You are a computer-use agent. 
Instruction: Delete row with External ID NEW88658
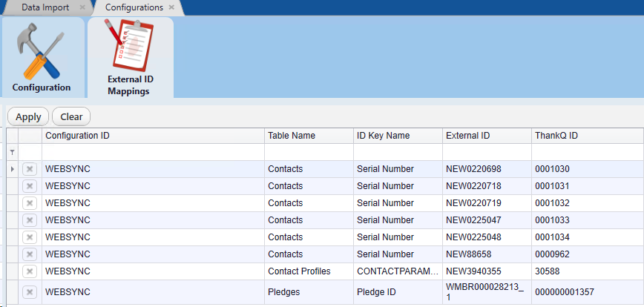30,254
